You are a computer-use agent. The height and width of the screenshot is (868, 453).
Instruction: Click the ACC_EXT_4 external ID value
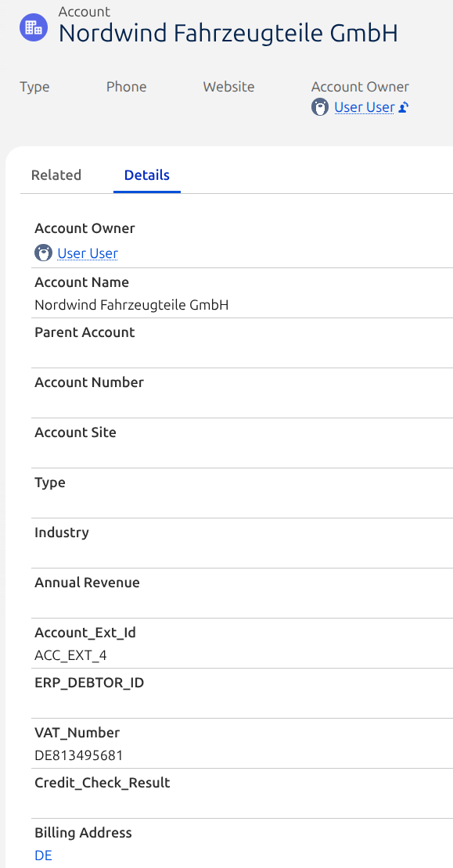coord(70,655)
